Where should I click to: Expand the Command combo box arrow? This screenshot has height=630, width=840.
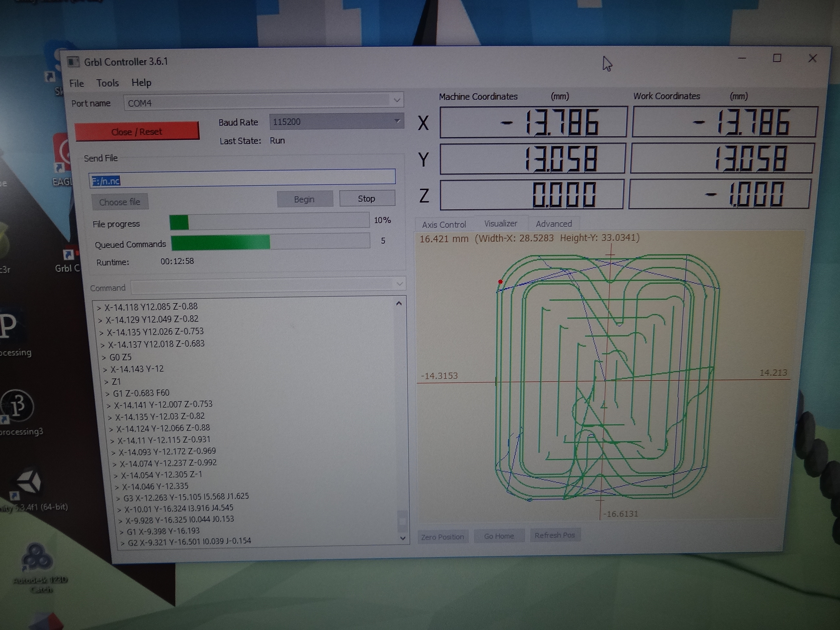click(400, 284)
